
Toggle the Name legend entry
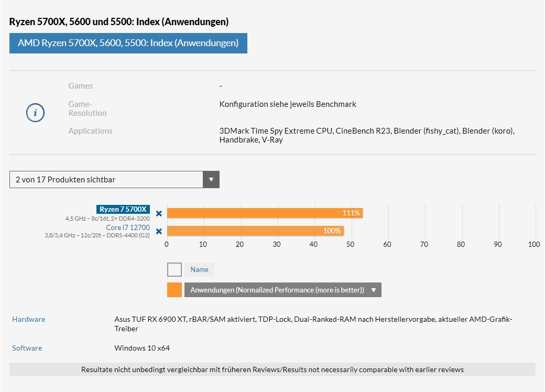coord(199,269)
